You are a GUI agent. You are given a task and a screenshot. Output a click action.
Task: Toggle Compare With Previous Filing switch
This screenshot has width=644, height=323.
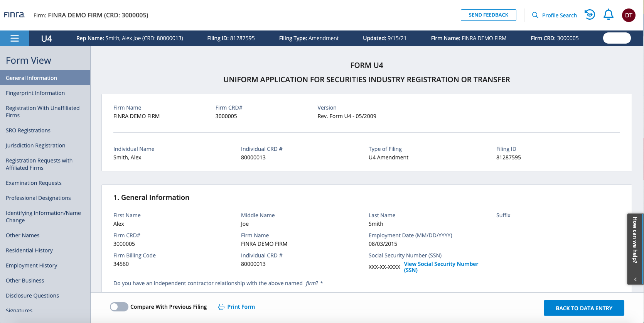[119, 307]
